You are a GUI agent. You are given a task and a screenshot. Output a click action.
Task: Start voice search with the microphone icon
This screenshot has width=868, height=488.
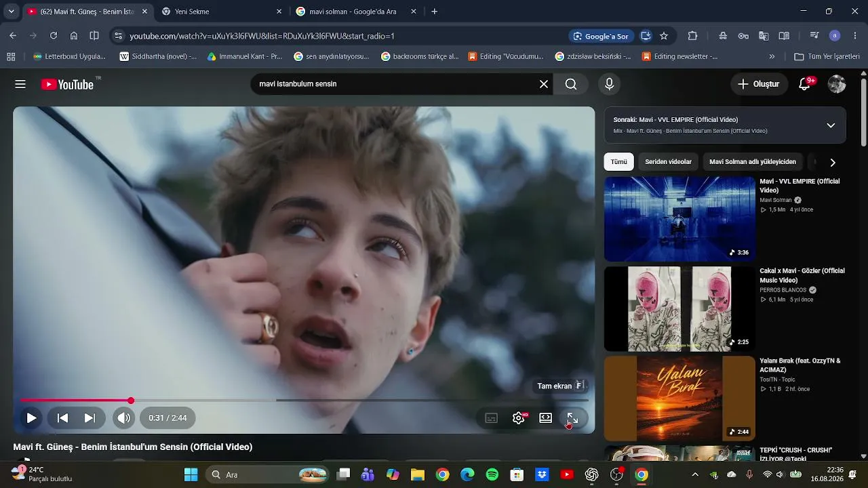point(609,84)
